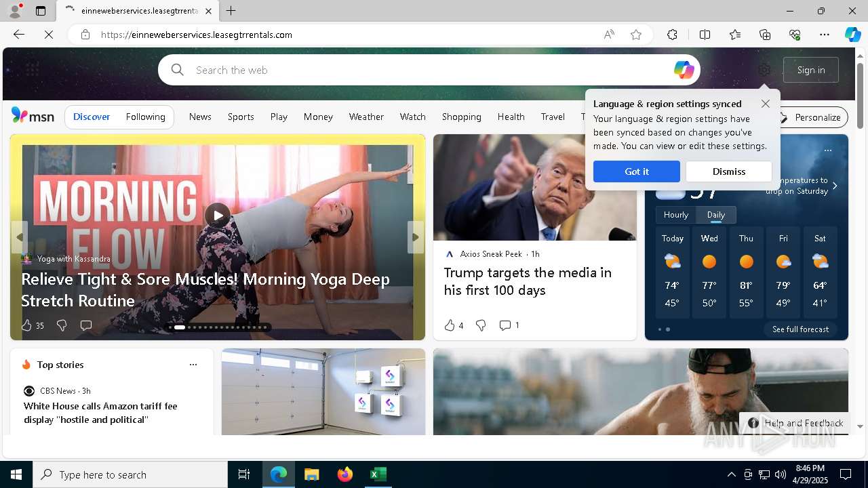Open the Extensions icon
This screenshot has height=488, width=868.
pyautogui.click(x=672, y=35)
